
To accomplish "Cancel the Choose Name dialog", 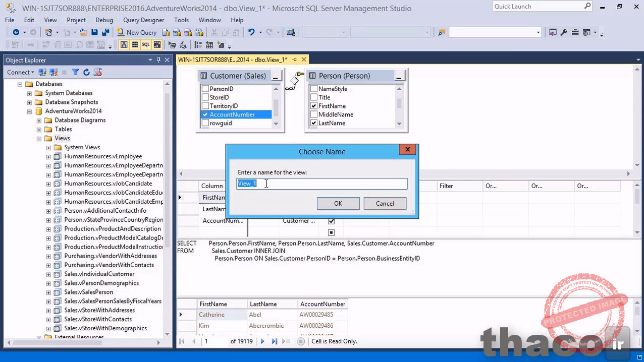I will point(385,203).
